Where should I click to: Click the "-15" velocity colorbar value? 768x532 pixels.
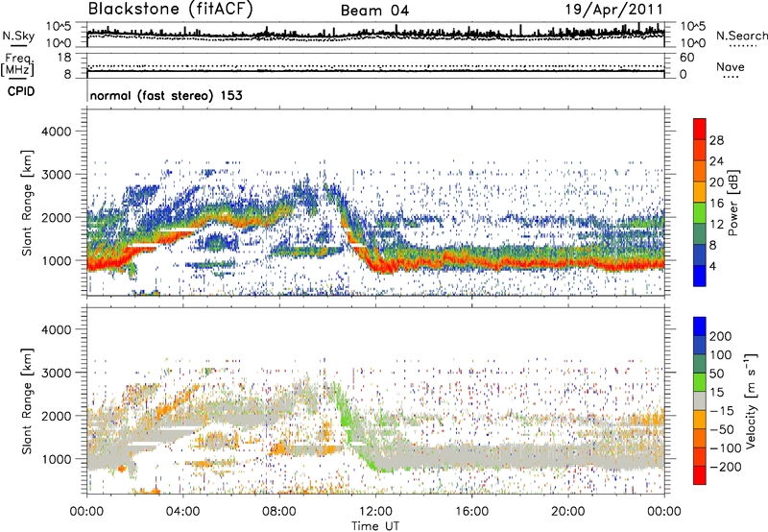721,411
